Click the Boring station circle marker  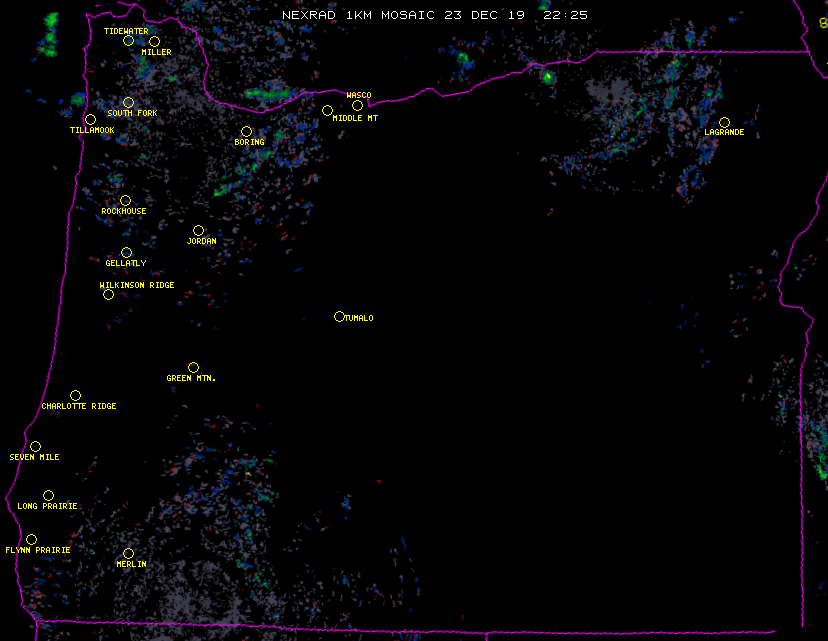[x=246, y=132]
